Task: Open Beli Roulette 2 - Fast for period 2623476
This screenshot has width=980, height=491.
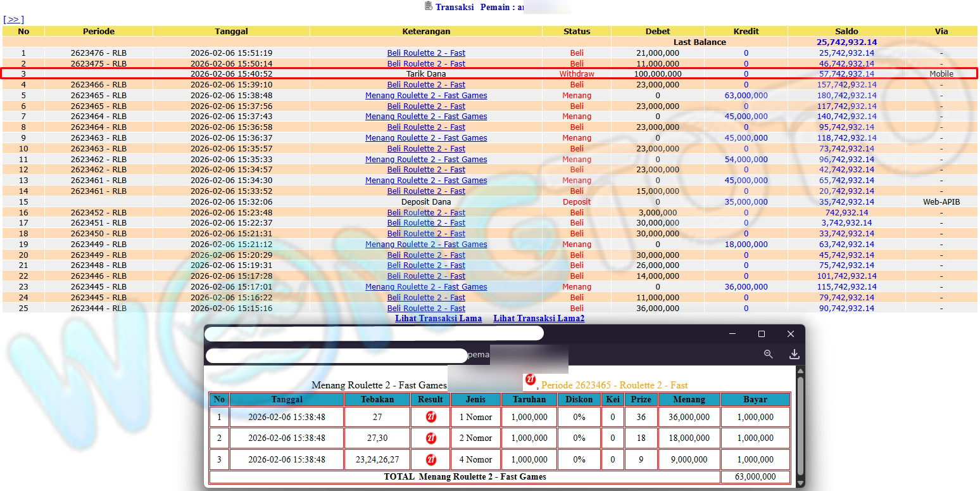Action: coord(426,53)
